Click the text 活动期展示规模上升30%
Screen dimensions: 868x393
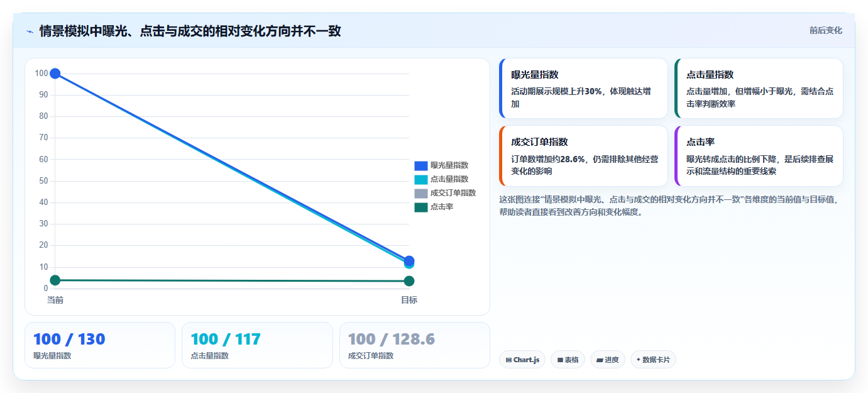(x=556, y=91)
